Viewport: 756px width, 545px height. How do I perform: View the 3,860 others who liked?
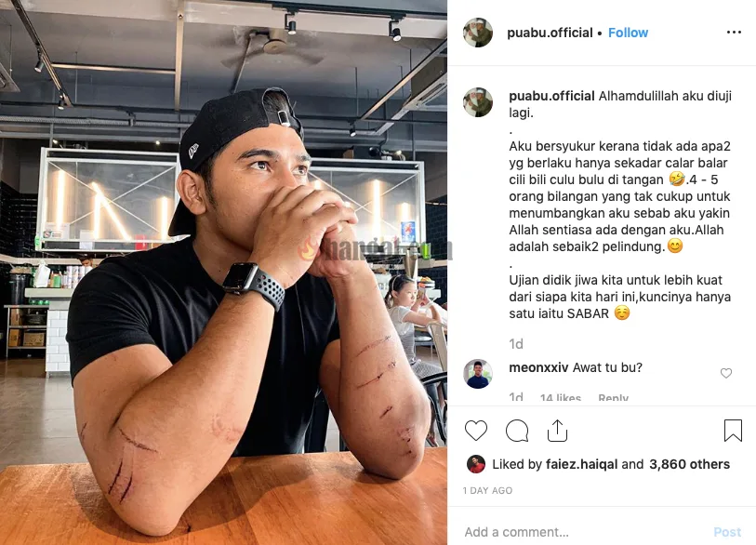689,464
